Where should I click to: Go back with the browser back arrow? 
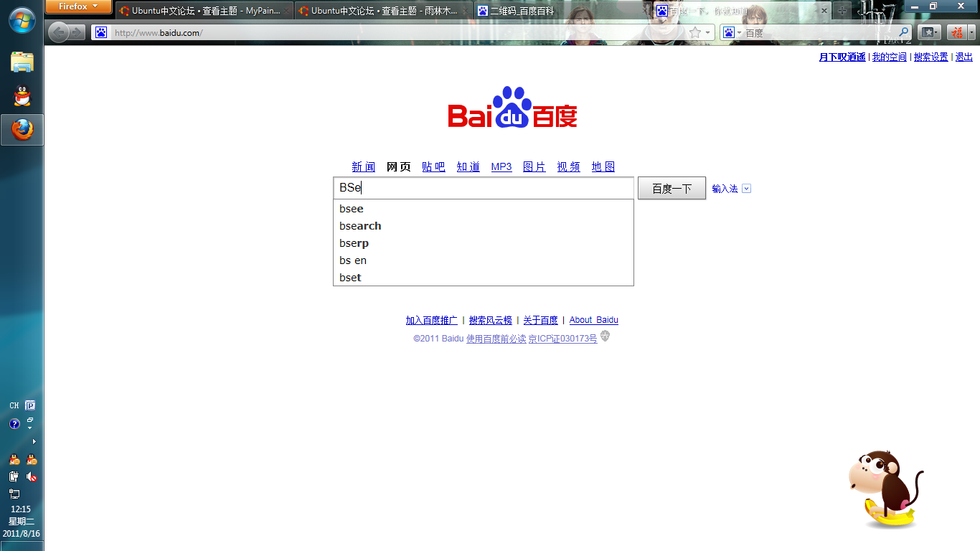coord(59,32)
